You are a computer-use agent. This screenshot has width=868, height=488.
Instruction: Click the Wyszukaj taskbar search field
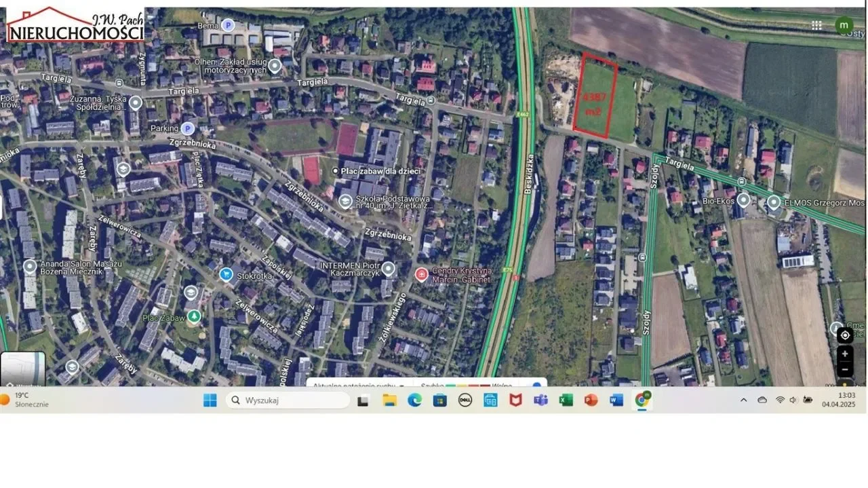[x=288, y=400]
